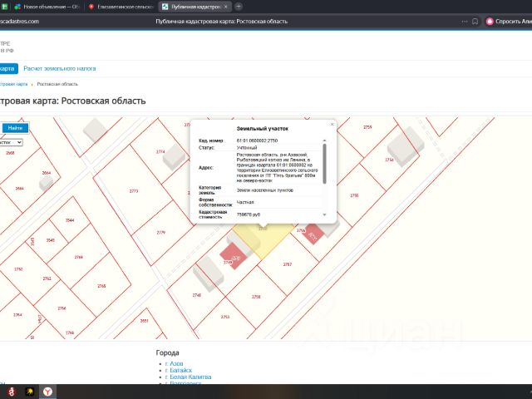The width and height of the screenshot is (532, 399).
Task: Select the parcel labeled 2759 on the map
Action: (367, 127)
